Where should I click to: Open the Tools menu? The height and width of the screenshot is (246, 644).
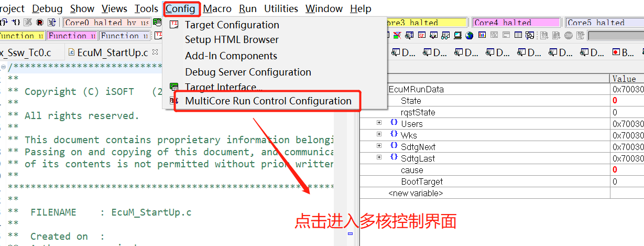pos(146,9)
